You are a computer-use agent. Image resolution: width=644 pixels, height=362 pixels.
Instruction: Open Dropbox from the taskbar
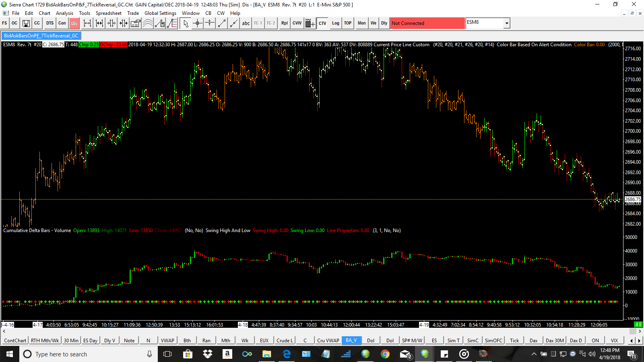207,354
